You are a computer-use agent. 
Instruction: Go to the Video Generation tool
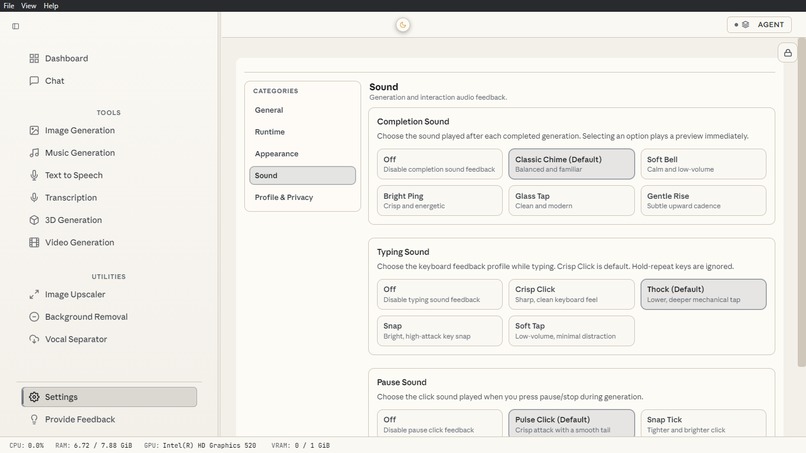pyautogui.click(x=109, y=243)
